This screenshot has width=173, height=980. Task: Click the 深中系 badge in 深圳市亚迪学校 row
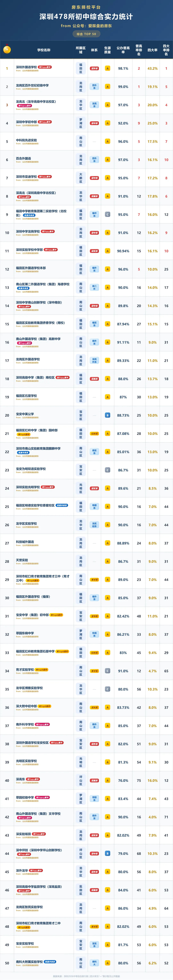(x=95, y=178)
